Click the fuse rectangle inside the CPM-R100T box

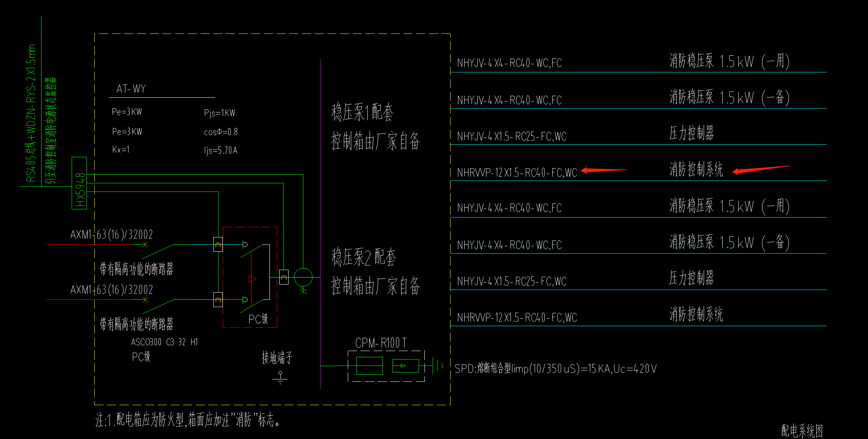click(x=370, y=366)
